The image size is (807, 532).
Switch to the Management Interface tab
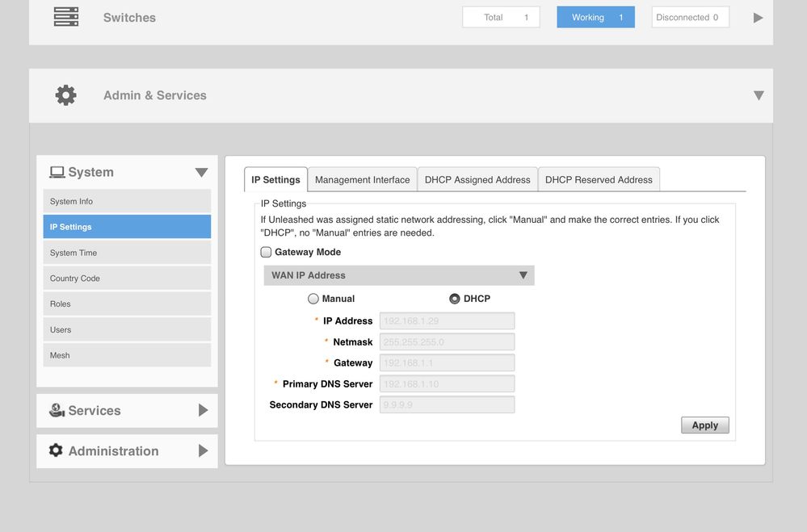point(362,180)
